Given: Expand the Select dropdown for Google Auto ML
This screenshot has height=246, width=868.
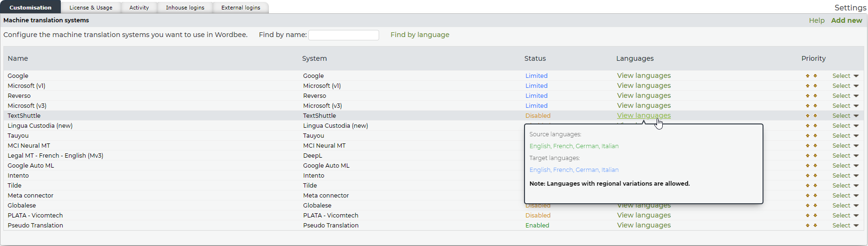Looking at the screenshot, I should click(x=845, y=166).
